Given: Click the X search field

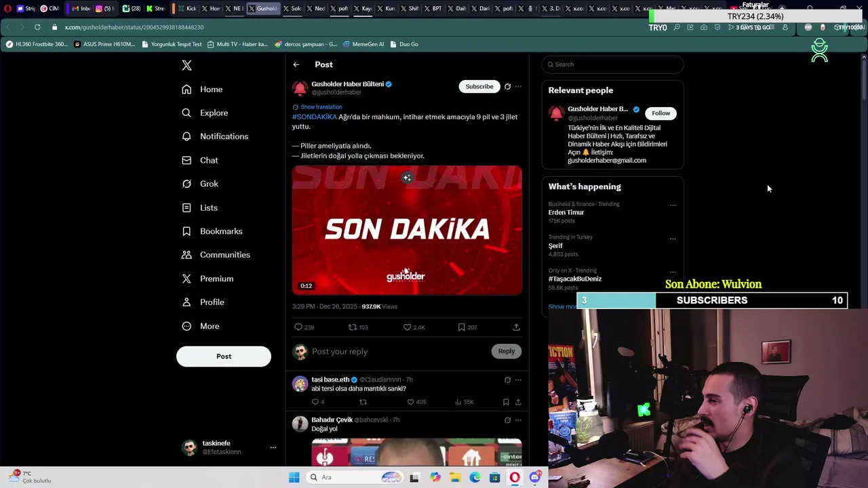Looking at the screenshot, I should coord(612,64).
